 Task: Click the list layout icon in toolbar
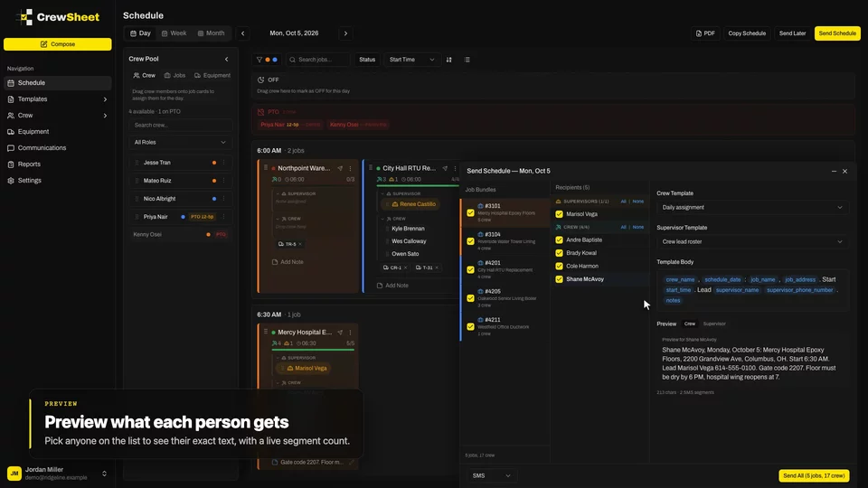tap(467, 60)
